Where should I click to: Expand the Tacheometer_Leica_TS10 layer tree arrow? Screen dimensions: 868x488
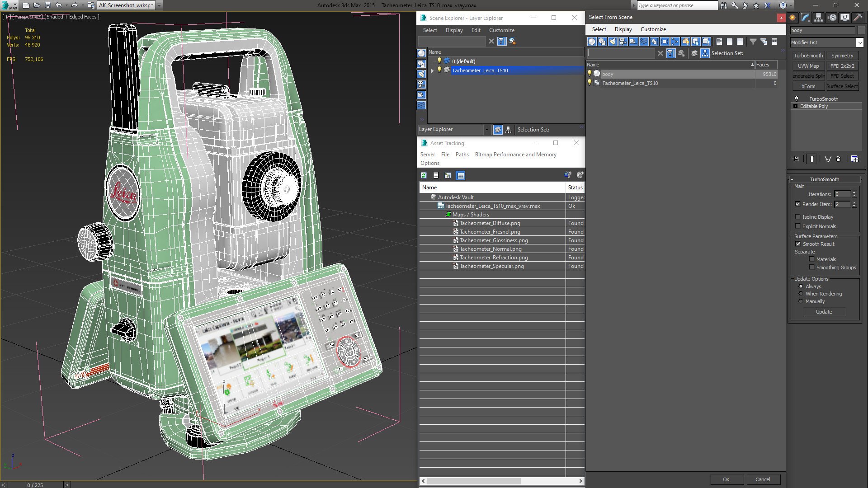coord(432,70)
